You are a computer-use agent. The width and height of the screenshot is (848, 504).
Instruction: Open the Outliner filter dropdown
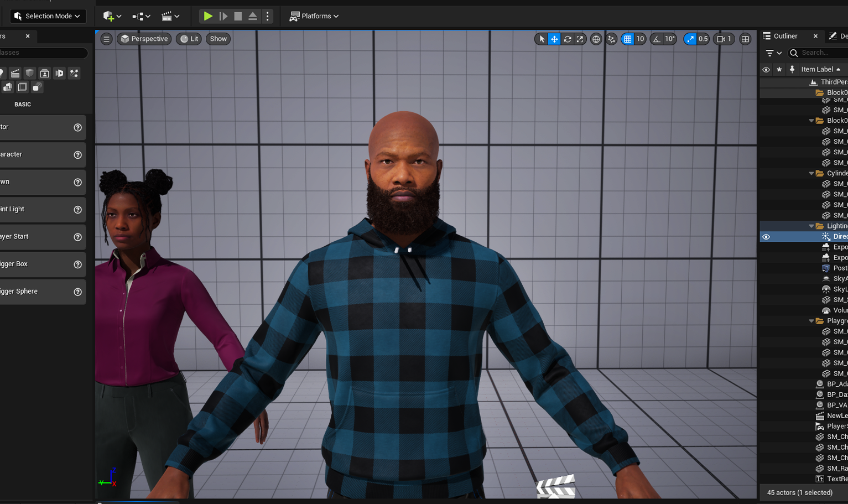click(773, 53)
